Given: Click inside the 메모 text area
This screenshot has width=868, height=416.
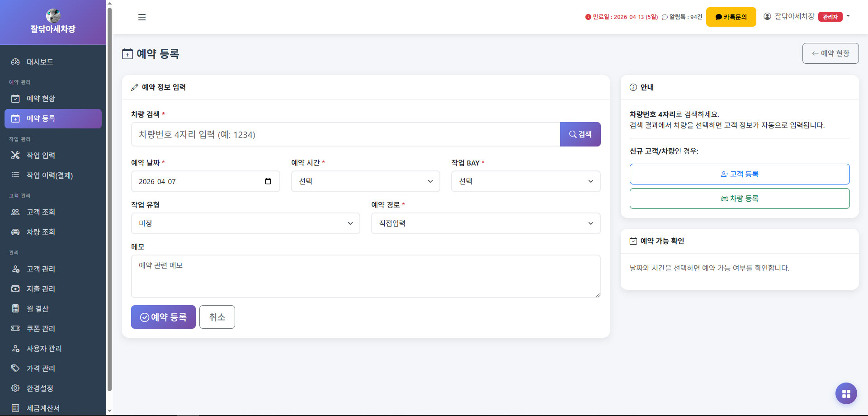Looking at the screenshot, I should pyautogui.click(x=365, y=276).
